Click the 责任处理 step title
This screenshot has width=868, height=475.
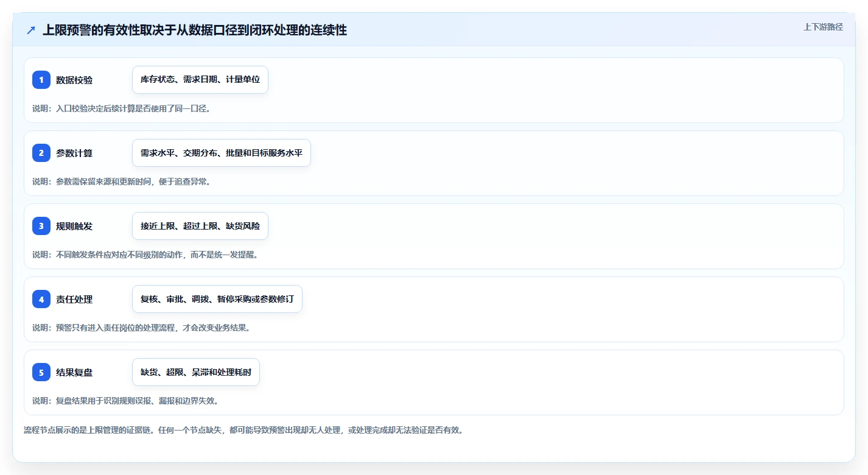pyautogui.click(x=74, y=299)
